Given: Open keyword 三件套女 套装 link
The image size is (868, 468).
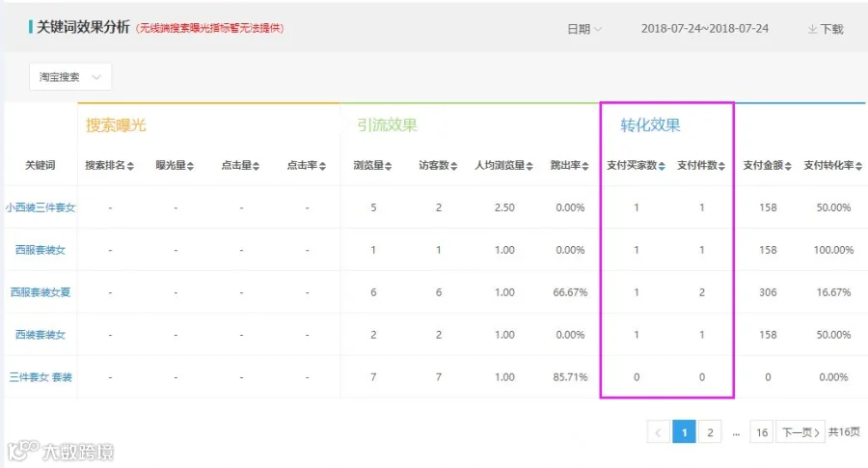Looking at the screenshot, I should (41, 377).
